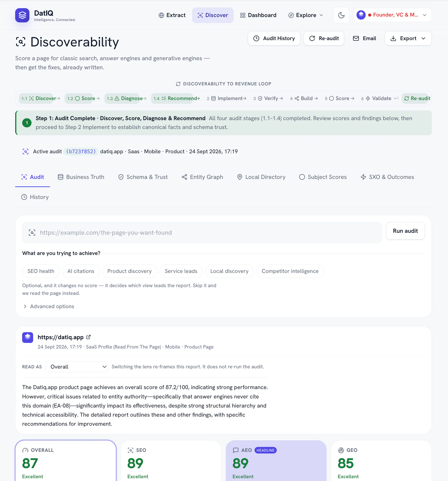Screen dimensions: 448x481
Task: Open the Founder, VC account dropdown
Action: click(x=392, y=15)
